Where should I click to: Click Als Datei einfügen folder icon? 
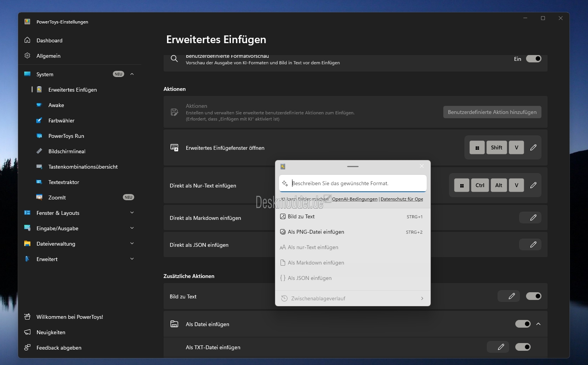[174, 324]
